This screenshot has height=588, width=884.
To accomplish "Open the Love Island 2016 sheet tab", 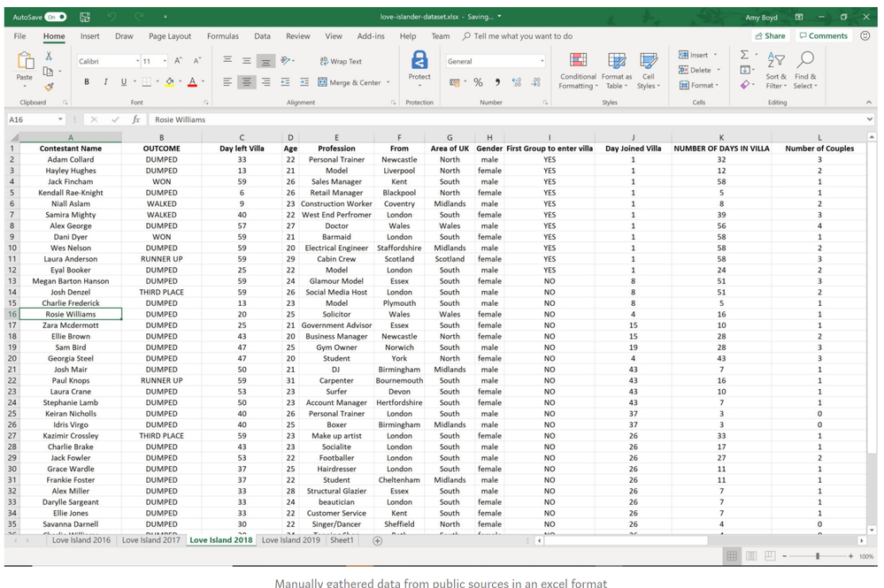I will tap(81, 540).
